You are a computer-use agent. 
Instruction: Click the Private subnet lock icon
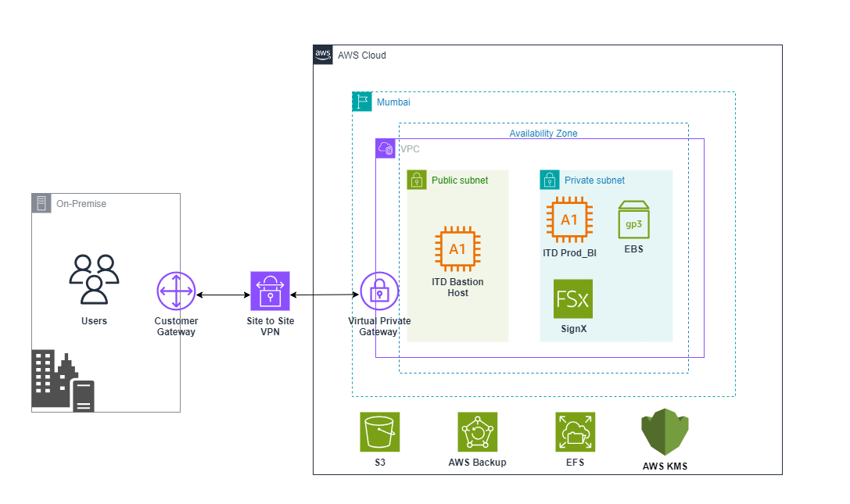(x=550, y=180)
